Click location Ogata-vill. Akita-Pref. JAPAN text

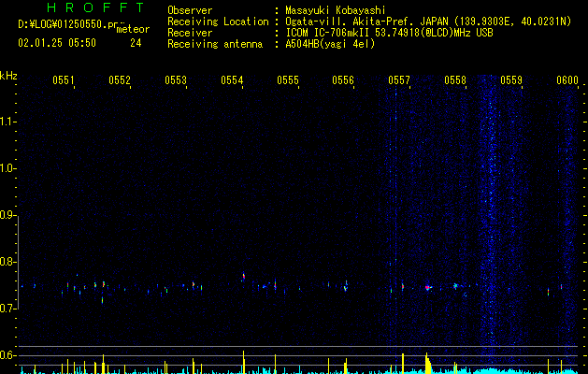(428, 22)
